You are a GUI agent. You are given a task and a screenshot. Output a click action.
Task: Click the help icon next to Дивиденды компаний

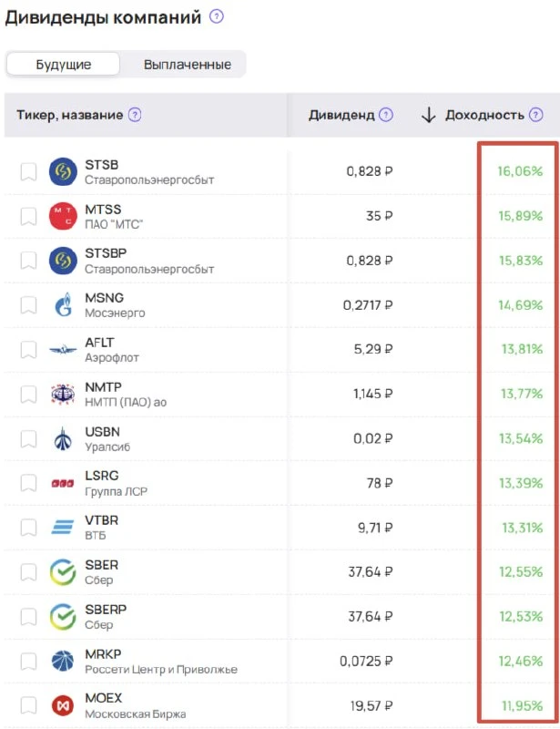[x=216, y=16]
